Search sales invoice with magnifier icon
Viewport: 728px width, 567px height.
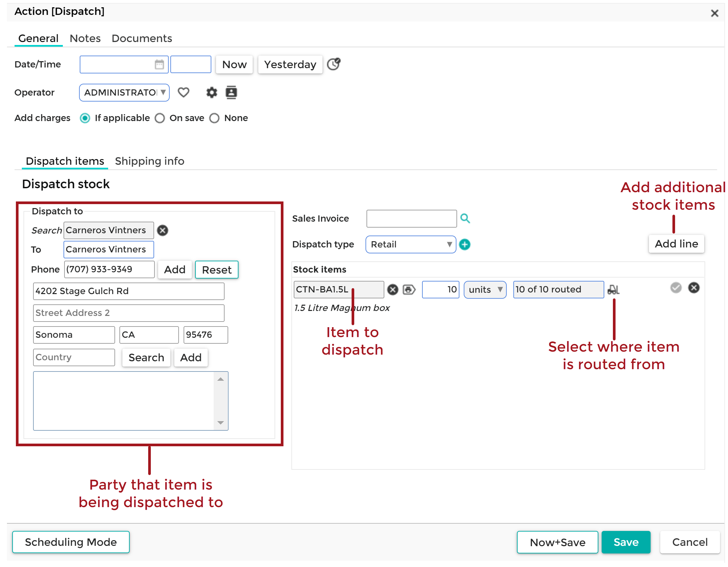tap(465, 219)
